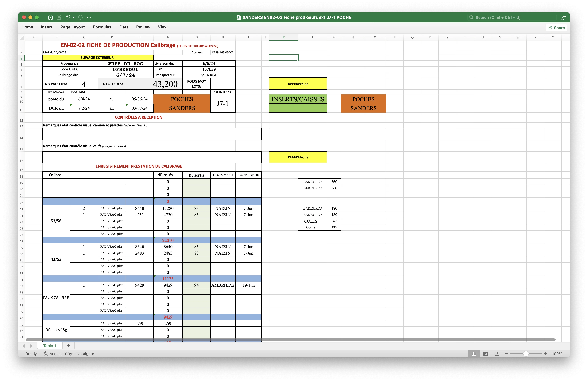The height and width of the screenshot is (381, 588).
Task: Click next sheet navigation arrow
Action: click(31, 346)
